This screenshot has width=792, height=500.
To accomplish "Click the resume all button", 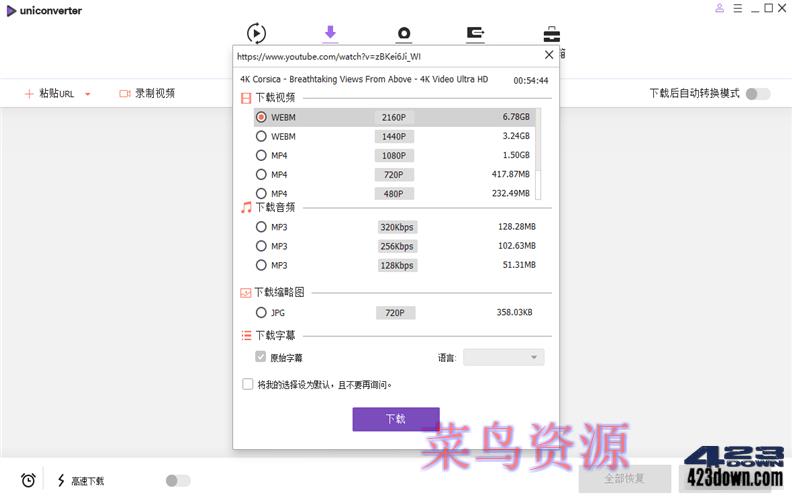I will [625, 479].
